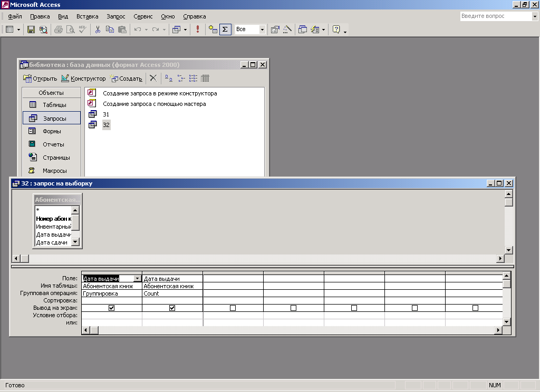Open the 'Все' top values dropdown
Screen dimensions: 540x392
(262, 30)
